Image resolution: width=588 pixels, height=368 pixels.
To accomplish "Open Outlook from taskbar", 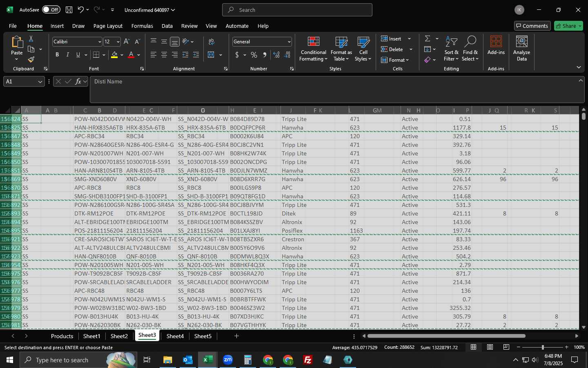I will click(188, 360).
